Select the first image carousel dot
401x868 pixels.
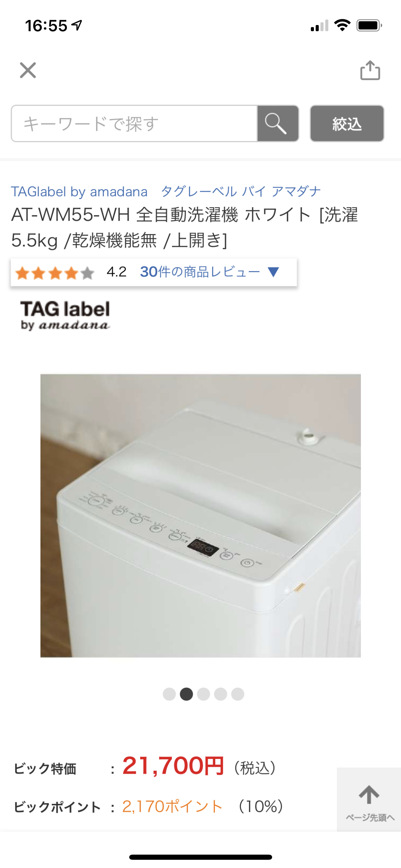point(169,694)
